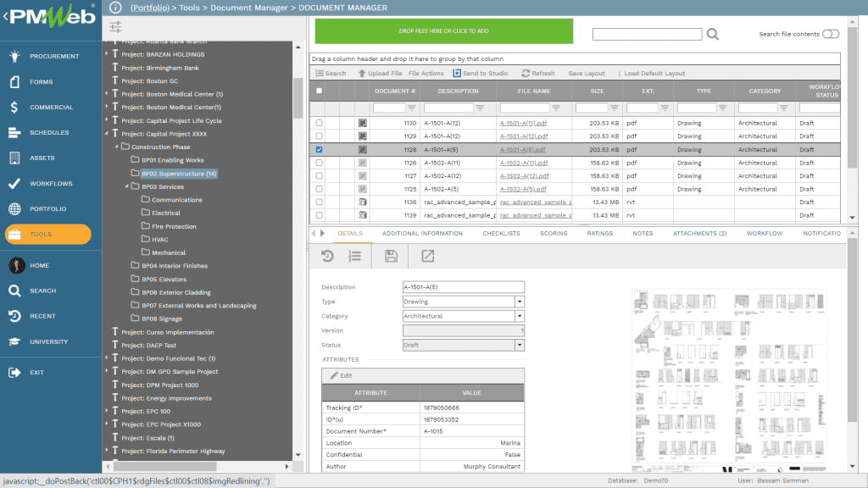The image size is (868, 488).
Task: Click the Refresh button in grid toolbar
Action: tap(538, 73)
